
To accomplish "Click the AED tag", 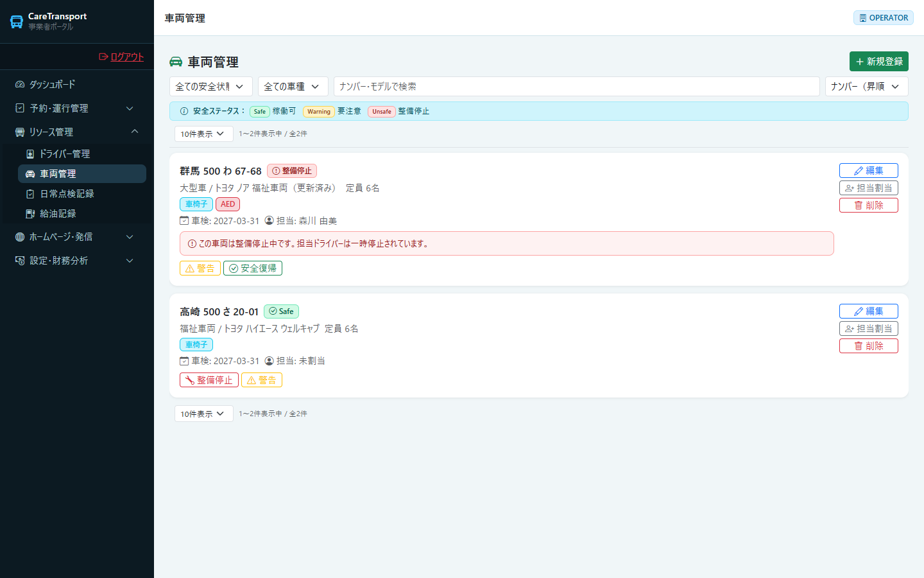I will pos(228,204).
